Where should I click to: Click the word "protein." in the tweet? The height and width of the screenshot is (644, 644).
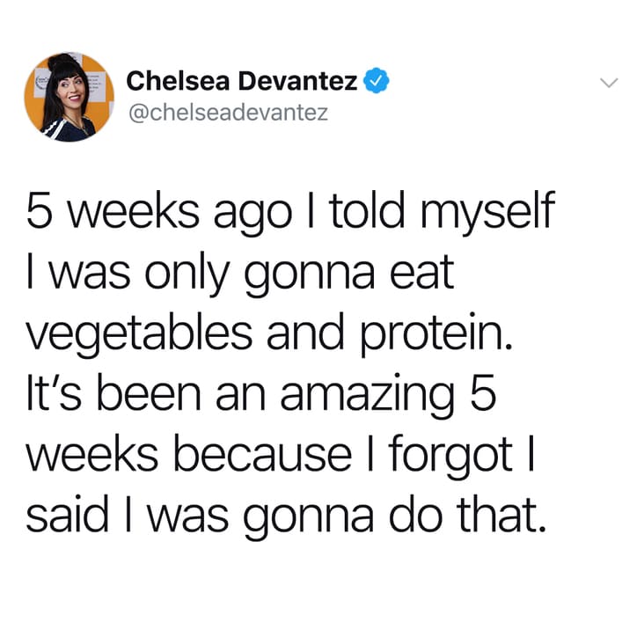(x=437, y=334)
